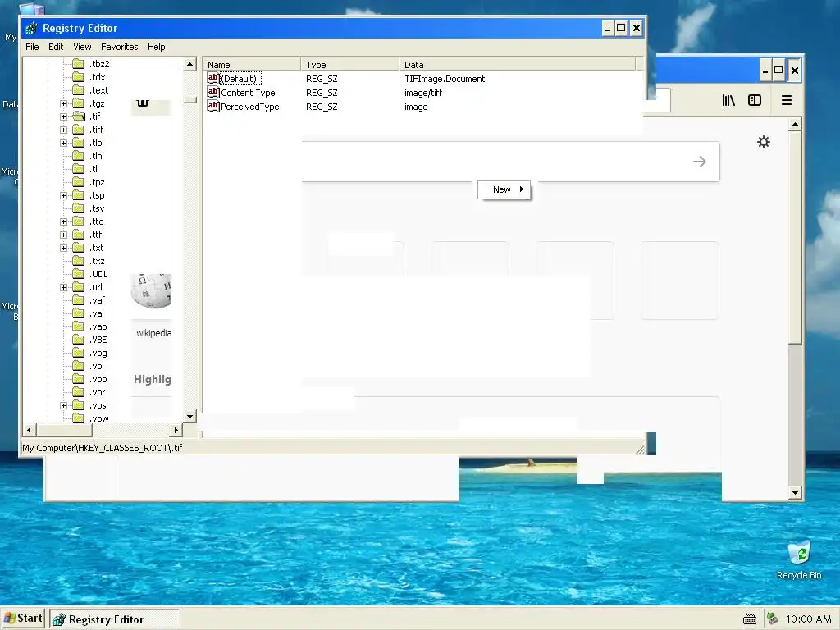This screenshot has width=840, height=630.
Task: Click Registry Editor taskbar button
Action: (115, 619)
